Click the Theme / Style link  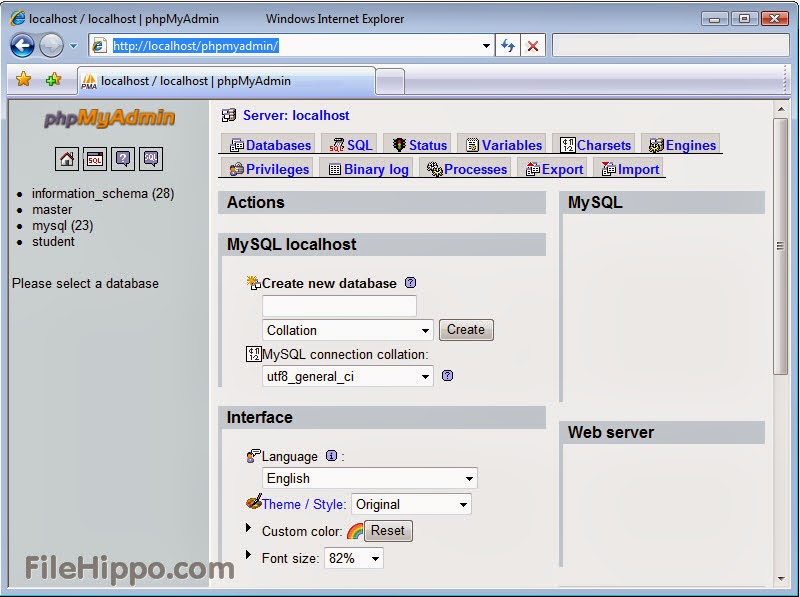[x=303, y=504]
